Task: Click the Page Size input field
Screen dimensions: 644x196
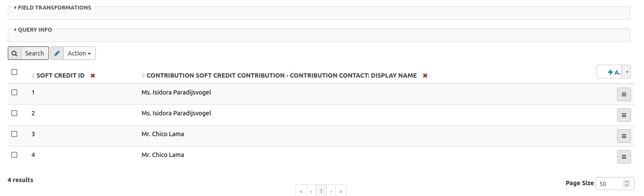Action: 610,183
